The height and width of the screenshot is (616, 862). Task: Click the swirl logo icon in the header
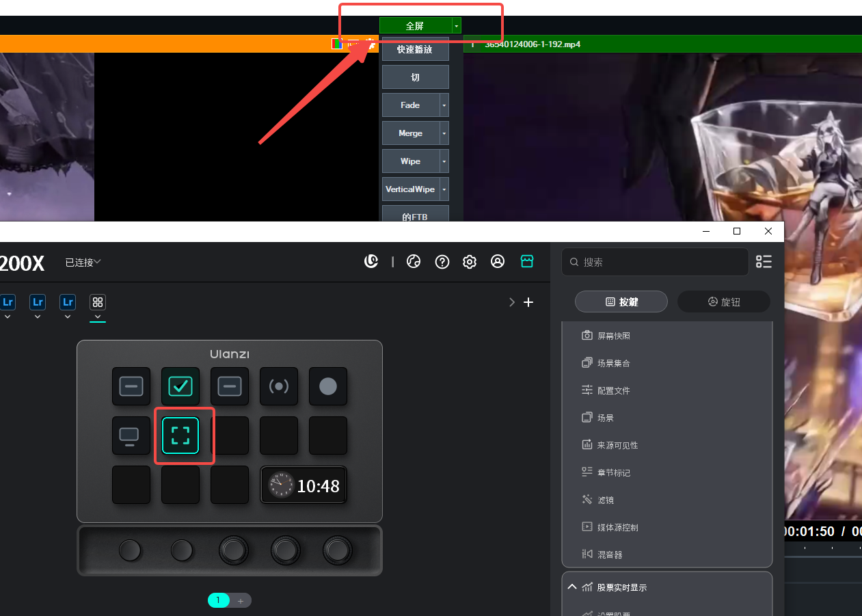[371, 261]
